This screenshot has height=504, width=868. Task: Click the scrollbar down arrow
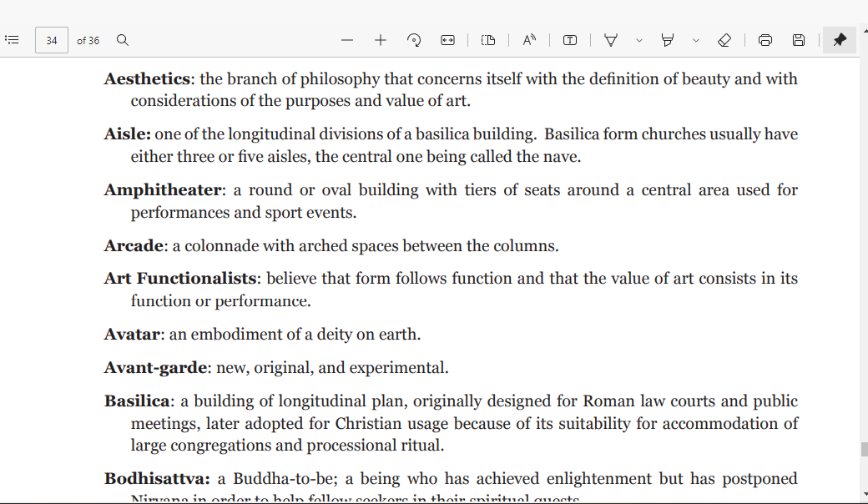click(864, 495)
